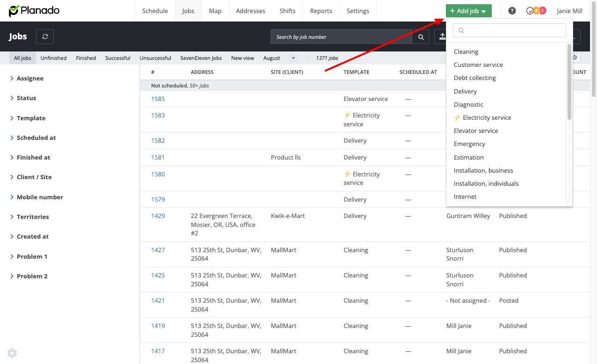Open the Schedule tab

[155, 11]
